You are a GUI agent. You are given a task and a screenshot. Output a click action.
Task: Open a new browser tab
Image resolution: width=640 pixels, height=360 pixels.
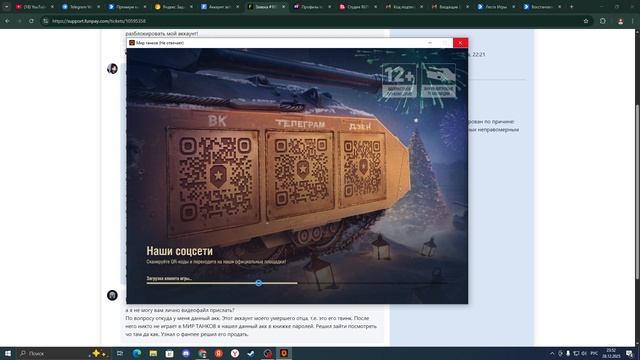click(571, 7)
